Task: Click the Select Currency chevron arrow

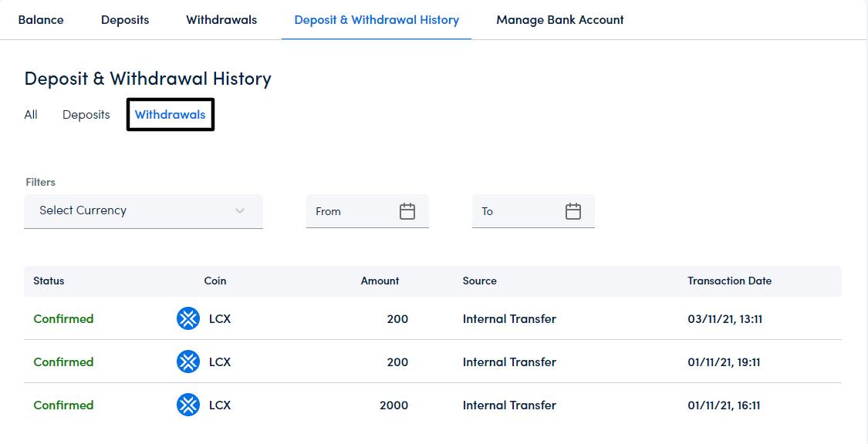Action: (x=240, y=210)
